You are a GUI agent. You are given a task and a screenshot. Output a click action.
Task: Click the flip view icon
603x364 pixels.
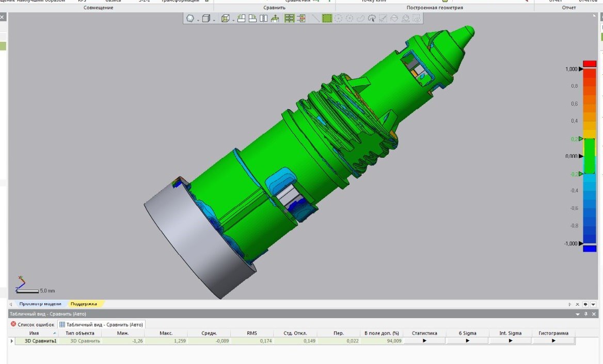point(263,18)
